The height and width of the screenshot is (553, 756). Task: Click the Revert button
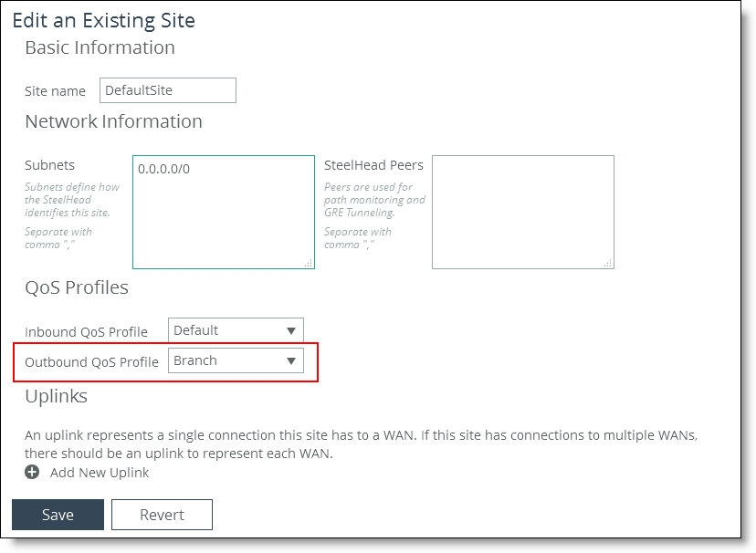162,515
